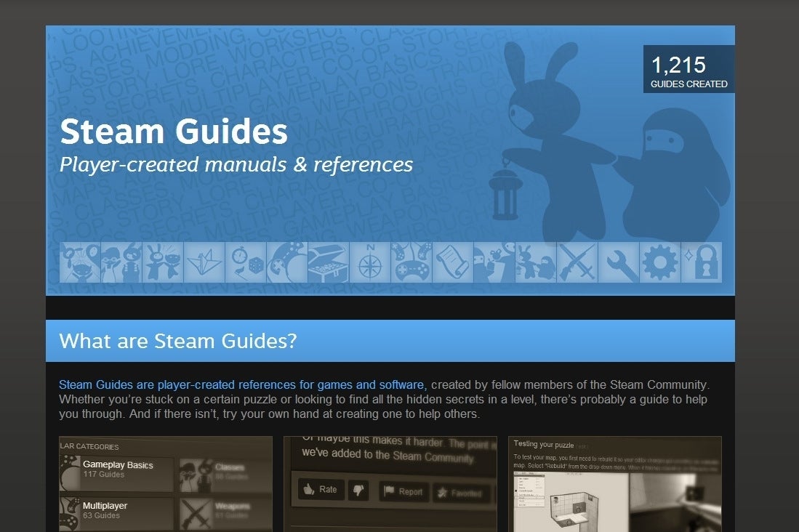
Task: Click the Steam Guides banner title
Action: [174, 131]
